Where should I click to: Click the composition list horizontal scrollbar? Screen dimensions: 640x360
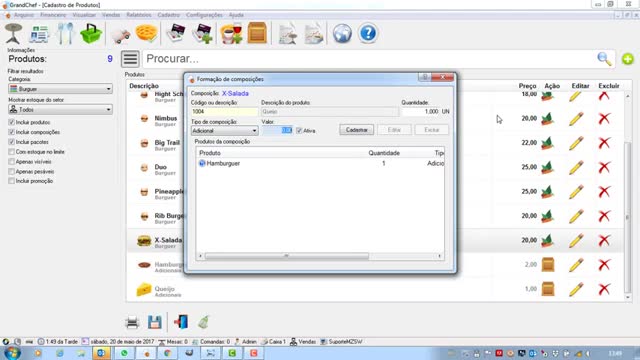(x=320, y=256)
